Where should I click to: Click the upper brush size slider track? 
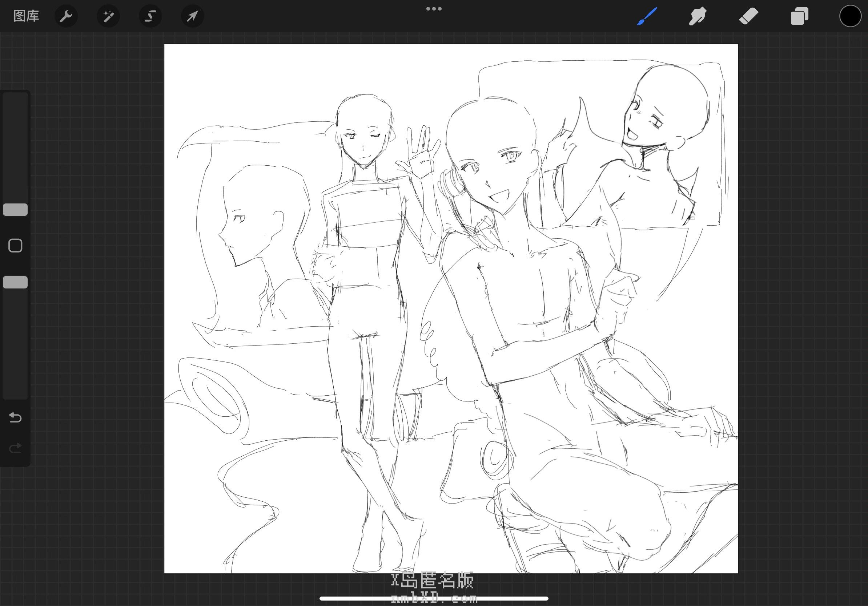(15, 148)
